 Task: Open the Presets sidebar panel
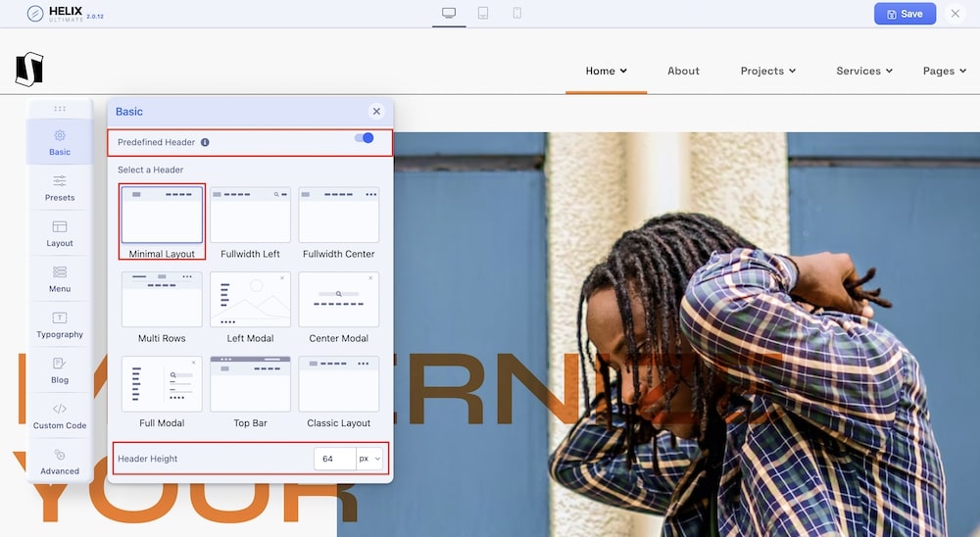click(x=60, y=187)
